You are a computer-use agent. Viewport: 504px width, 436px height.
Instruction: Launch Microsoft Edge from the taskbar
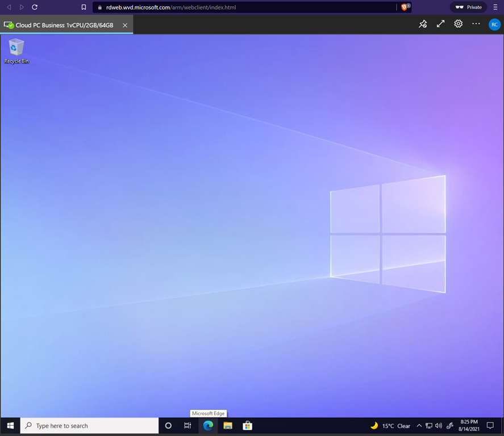208,426
